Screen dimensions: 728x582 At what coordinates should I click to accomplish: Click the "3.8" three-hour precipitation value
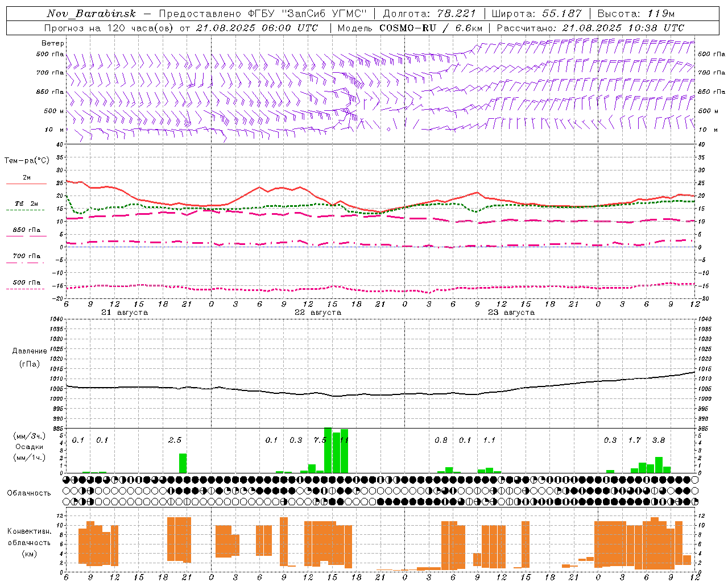659,440
